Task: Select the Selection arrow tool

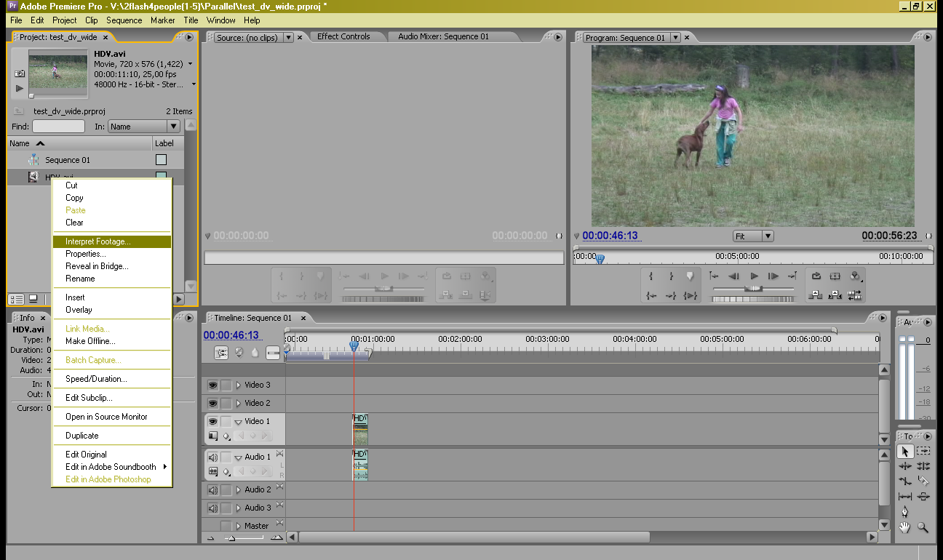Action: (904, 452)
